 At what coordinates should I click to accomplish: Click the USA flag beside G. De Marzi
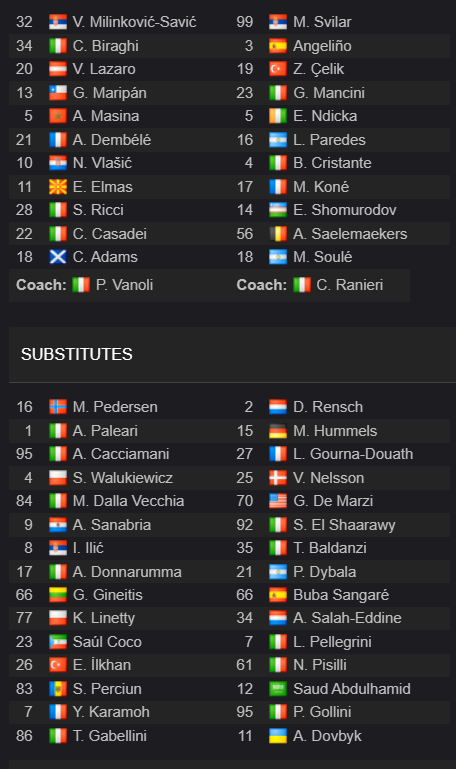click(278, 501)
